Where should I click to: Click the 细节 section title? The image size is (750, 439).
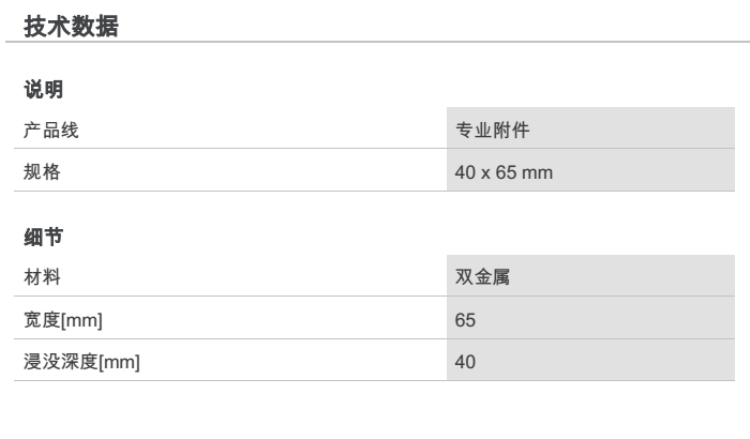click(44, 236)
